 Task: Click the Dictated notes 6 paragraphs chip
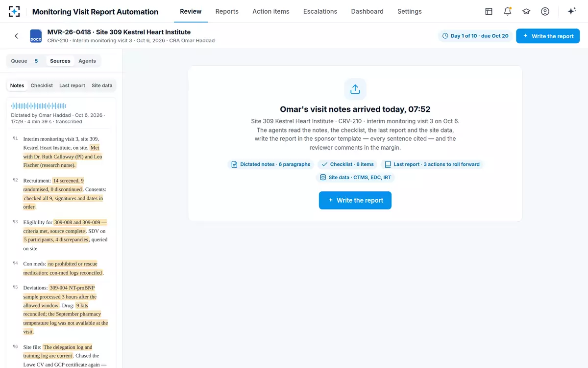(270, 164)
